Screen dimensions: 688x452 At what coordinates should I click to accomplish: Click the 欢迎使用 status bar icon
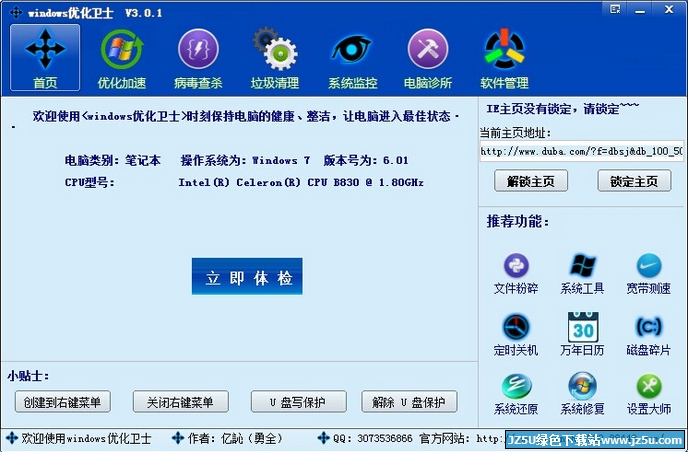click(x=12, y=438)
